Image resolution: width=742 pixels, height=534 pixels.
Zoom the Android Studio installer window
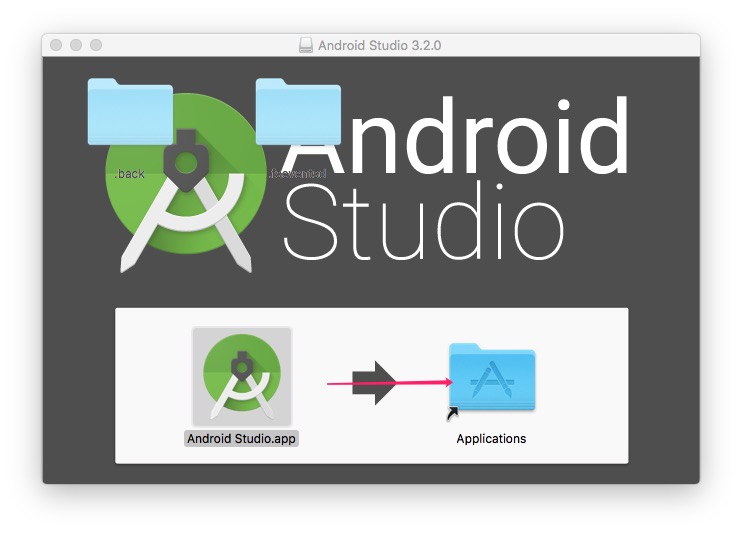tap(96, 45)
